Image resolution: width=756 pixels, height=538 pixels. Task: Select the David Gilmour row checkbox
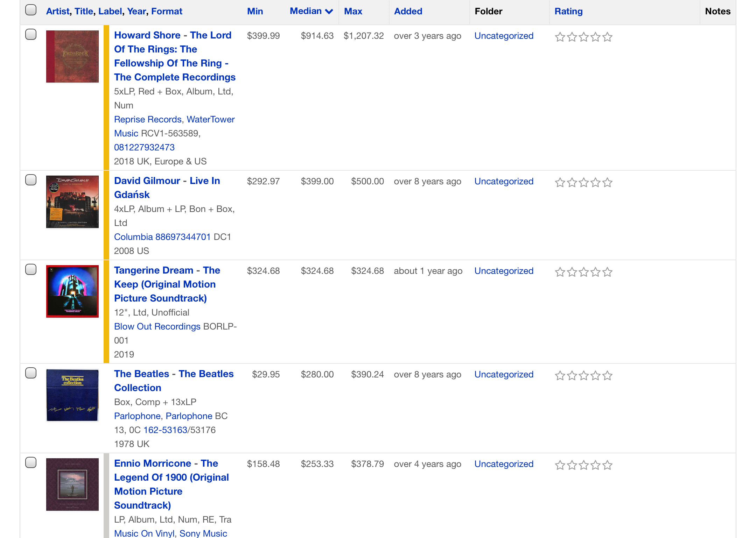[31, 180]
